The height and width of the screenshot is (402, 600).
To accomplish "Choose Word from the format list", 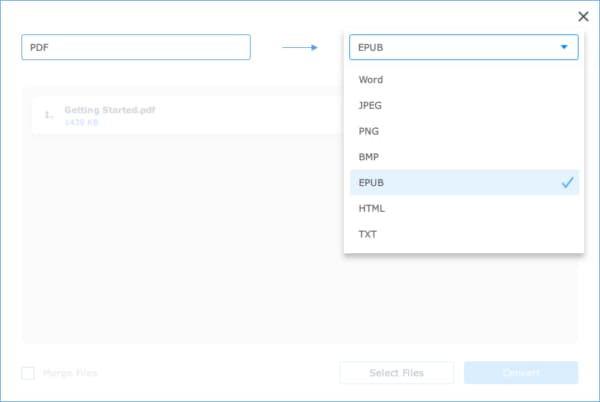I will (370, 80).
